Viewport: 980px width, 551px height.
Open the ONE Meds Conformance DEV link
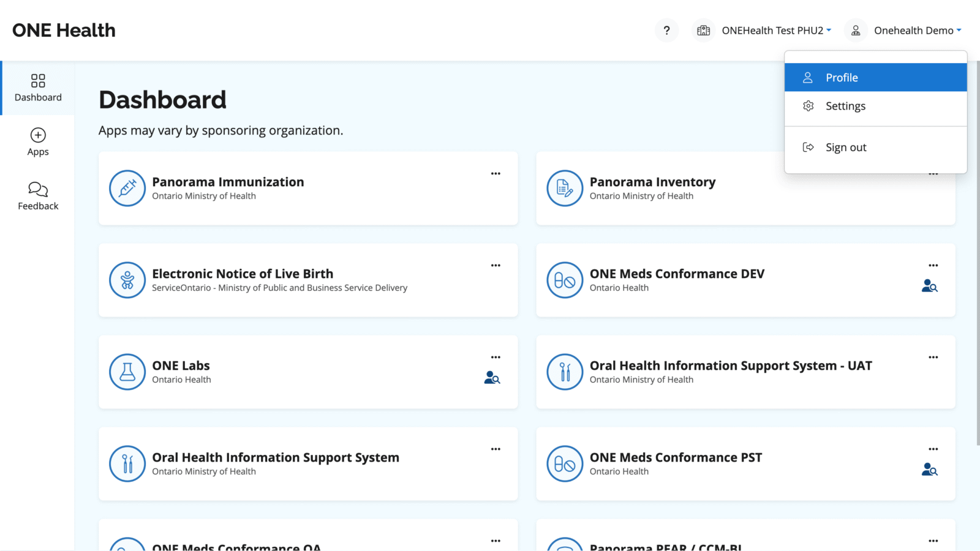(677, 274)
